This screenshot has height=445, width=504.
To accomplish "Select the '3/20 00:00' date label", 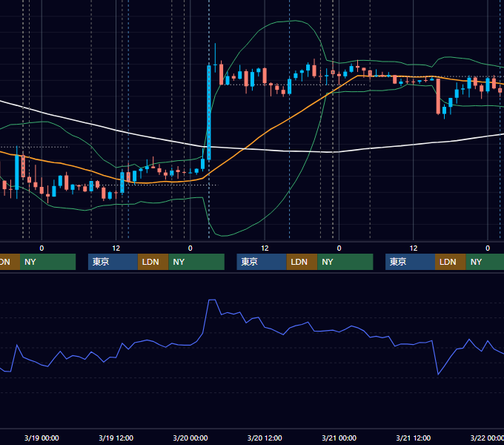I will point(190,438).
